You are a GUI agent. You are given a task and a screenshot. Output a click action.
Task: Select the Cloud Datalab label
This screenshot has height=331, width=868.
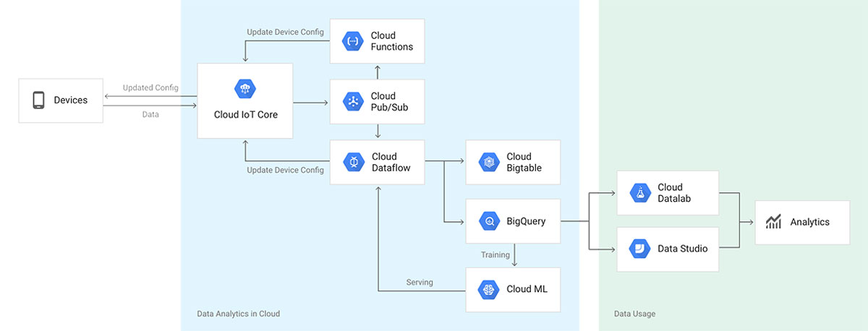(675, 193)
